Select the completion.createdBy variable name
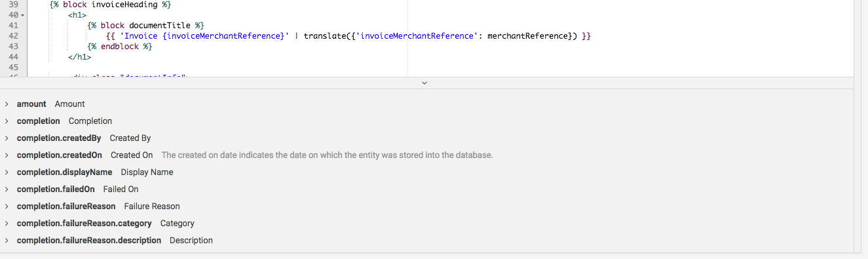This screenshot has height=259, width=868. click(59, 138)
